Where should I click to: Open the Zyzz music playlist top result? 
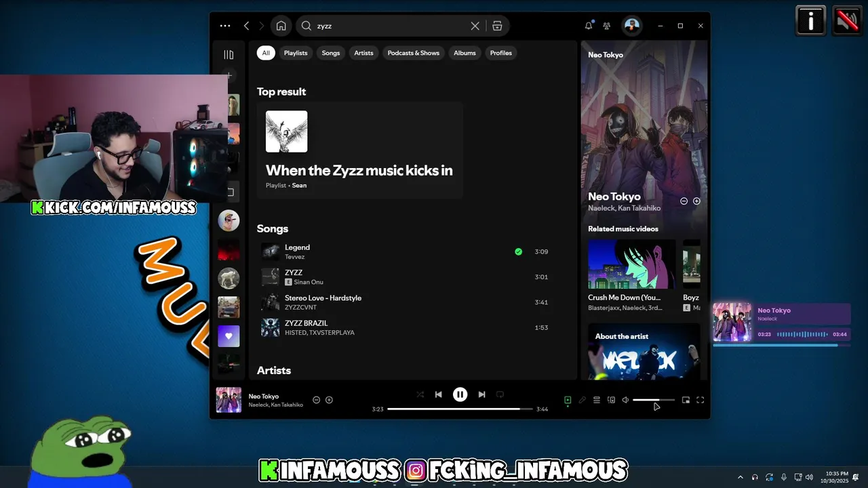(360, 150)
